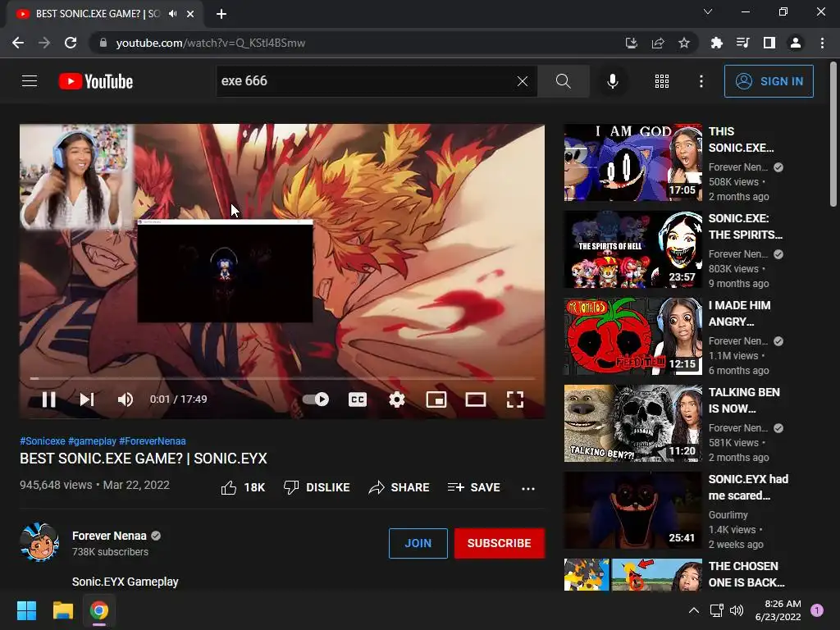Mute the tab via speaker icon
Screen dimensions: 840x630
pos(172,14)
